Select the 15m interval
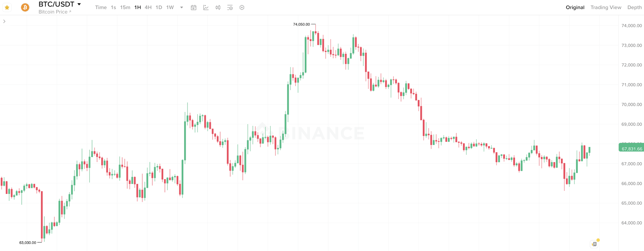This screenshot has width=644, height=251. click(x=125, y=7)
